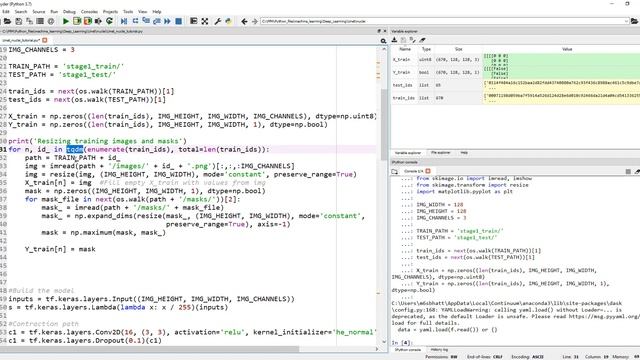Go back with the left arrow icon
640x360 pixels.
(244, 21)
